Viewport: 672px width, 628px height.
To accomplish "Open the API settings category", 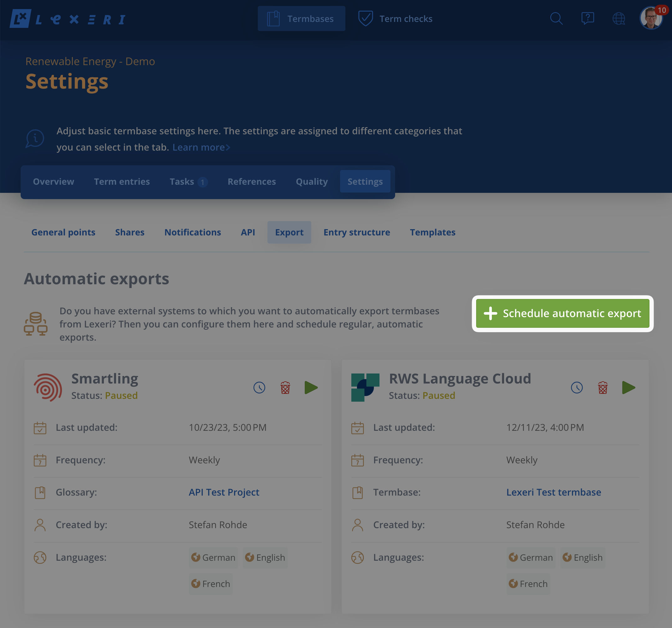I will (x=248, y=232).
